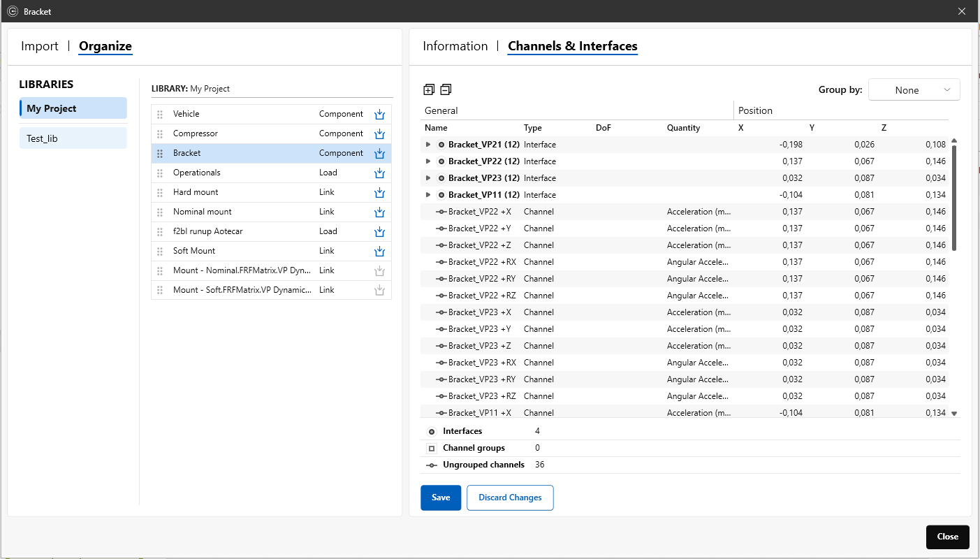Click the load icon for Soft Mount link

point(379,252)
